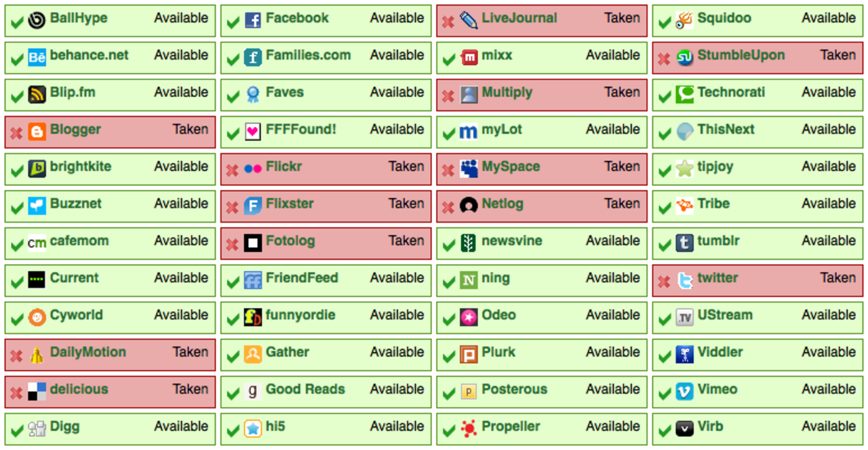Click the StumbleUpon icon
This screenshot has width=868, height=450.
tap(685, 58)
